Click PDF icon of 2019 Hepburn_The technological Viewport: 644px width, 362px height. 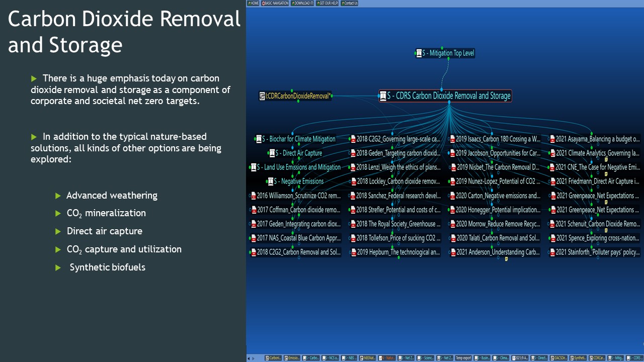[x=353, y=252]
